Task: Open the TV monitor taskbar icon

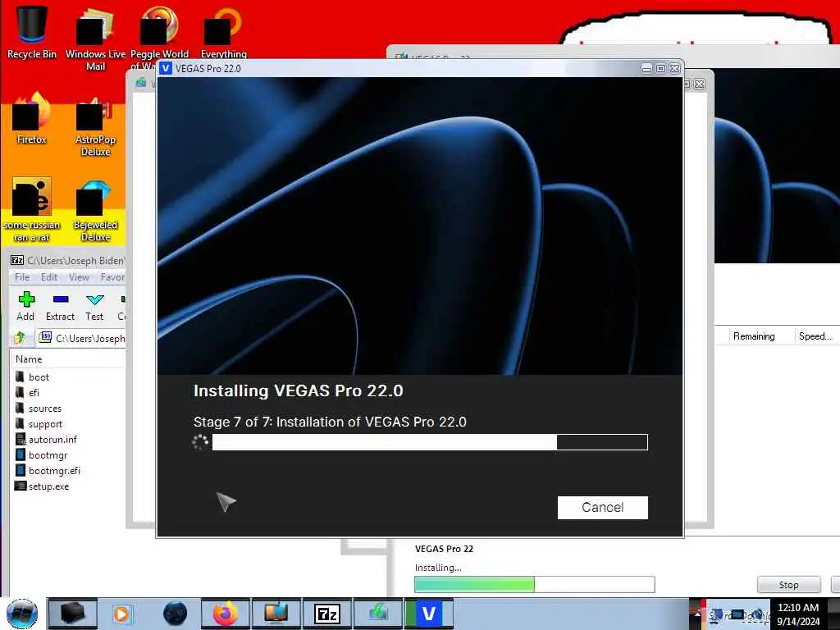Action: (x=276, y=614)
